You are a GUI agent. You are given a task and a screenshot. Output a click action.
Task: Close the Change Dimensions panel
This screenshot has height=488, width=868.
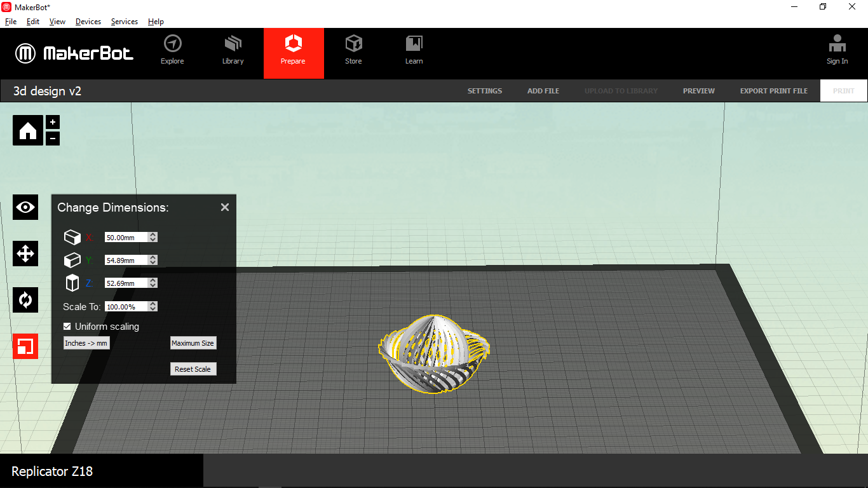[225, 207]
